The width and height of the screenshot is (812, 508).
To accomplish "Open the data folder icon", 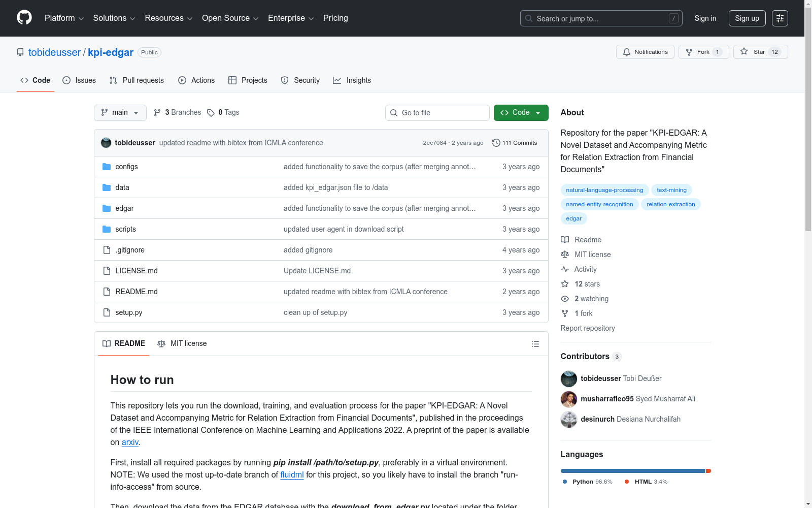I will click(x=107, y=187).
